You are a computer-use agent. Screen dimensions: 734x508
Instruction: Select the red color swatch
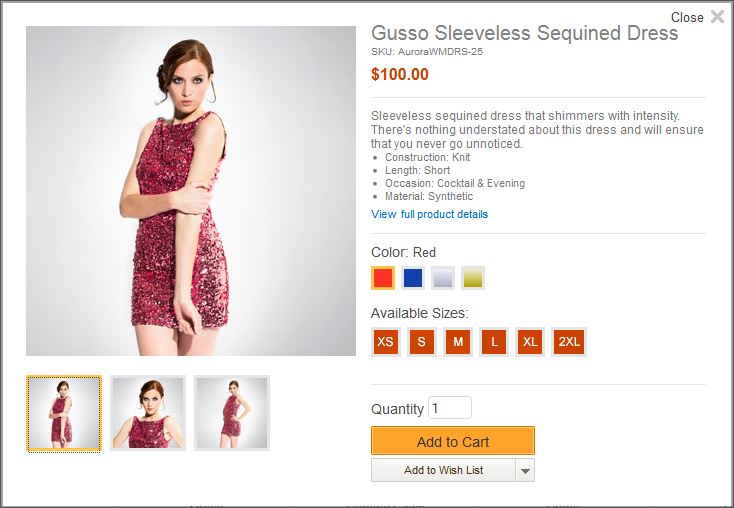pos(383,278)
